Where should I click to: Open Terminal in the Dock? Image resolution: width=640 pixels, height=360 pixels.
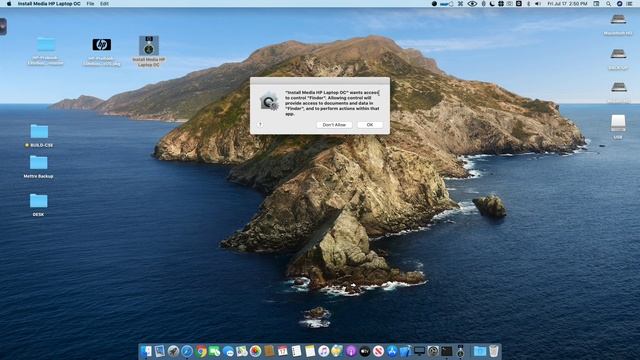click(447, 351)
